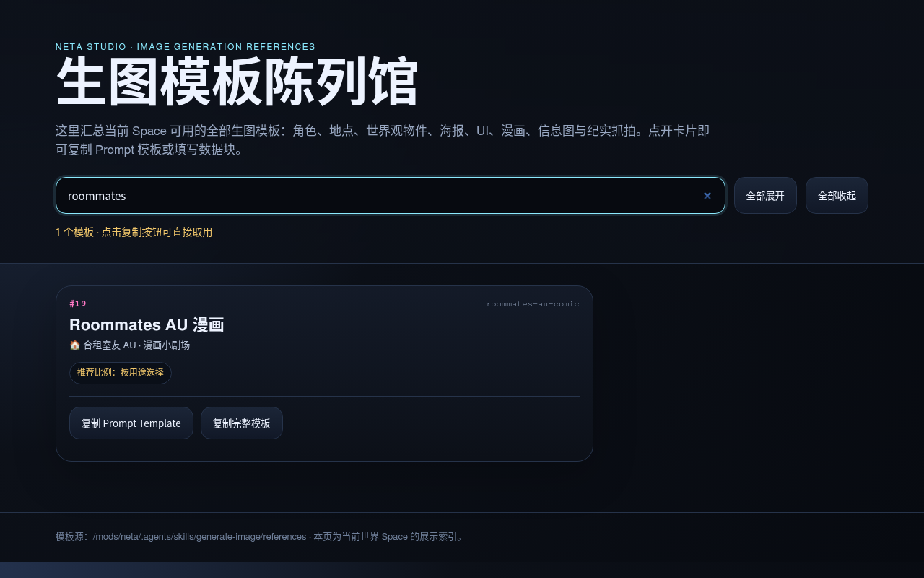The height and width of the screenshot is (578, 924).
Task: Copy the Prompt Template for Roommates AU
Action: pyautogui.click(x=131, y=423)
